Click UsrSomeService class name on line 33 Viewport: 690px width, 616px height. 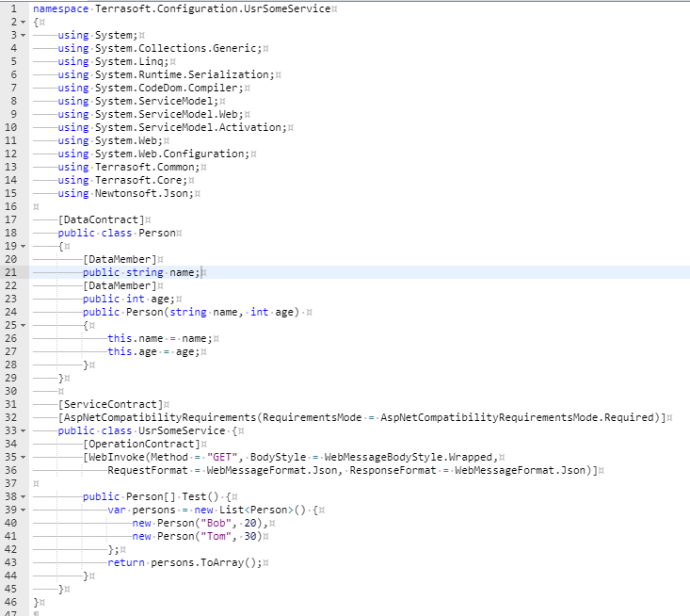(x=182, y=430)
